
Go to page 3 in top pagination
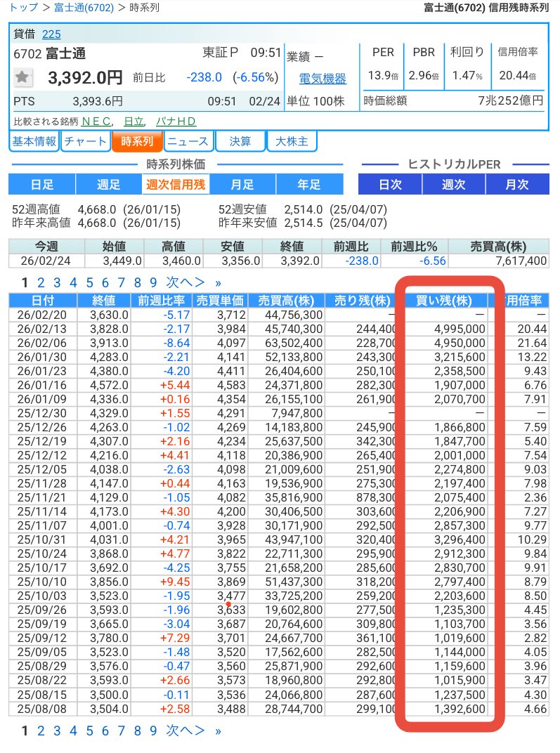57,283
